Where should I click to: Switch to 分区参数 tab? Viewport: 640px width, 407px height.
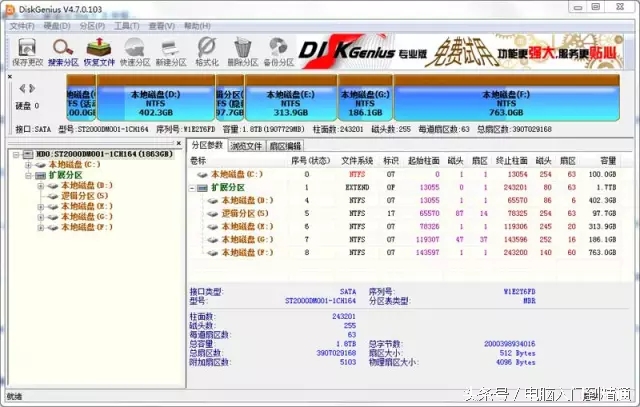207,145
